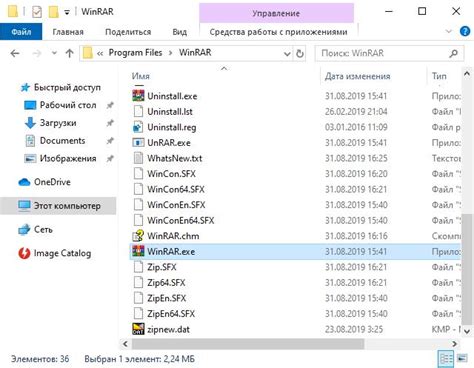Expand the address bar history dropdown
Screen dimensions: 474x368
click(x=287, y=54)
